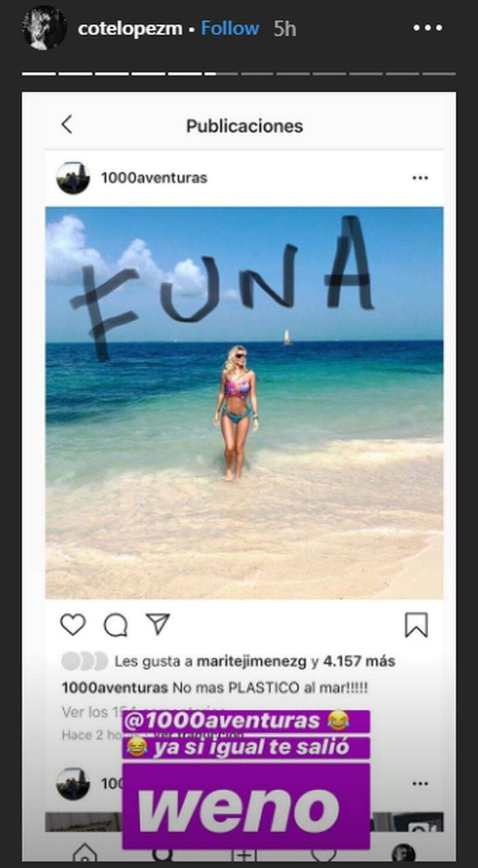478x868 pixels.
Task: Share the post with the paper plane icon
Action: click(158, 624)
